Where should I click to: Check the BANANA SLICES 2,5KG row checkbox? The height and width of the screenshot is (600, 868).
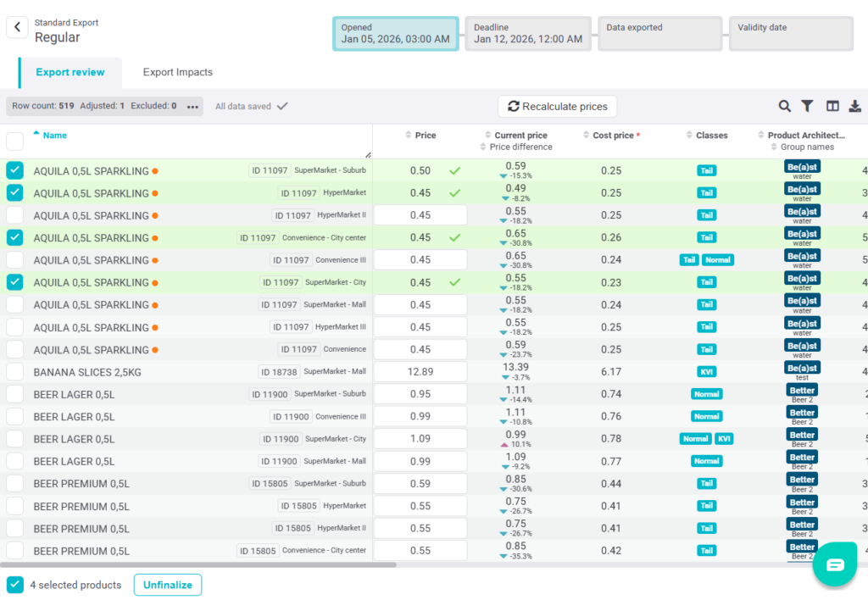15,372
